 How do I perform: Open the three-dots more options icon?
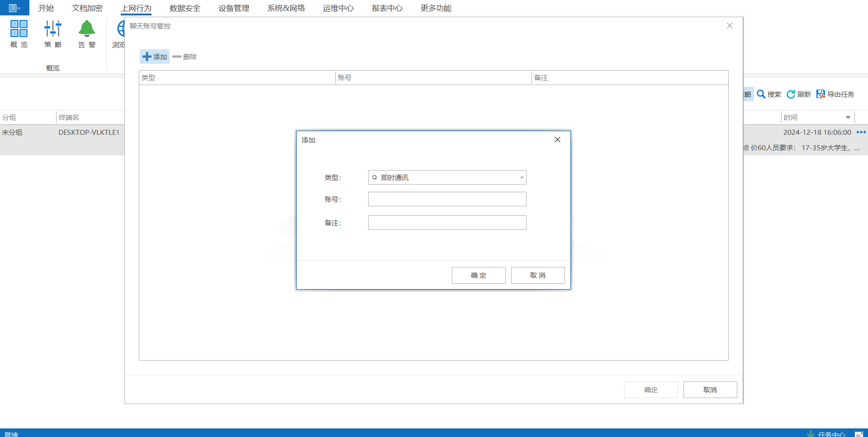pyautogui.click(x=861, y=132)
